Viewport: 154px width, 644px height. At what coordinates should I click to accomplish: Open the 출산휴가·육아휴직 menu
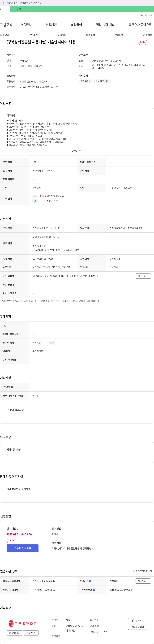point(140,25)
